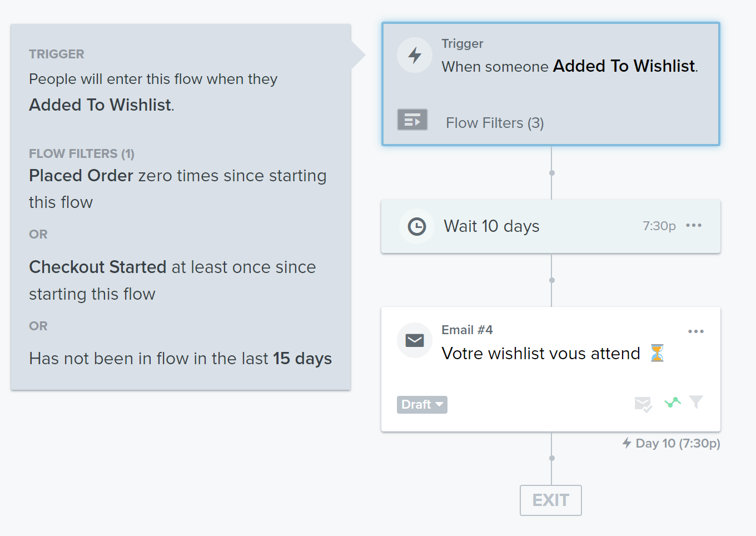The image size is (756, 536).
Task: Click the lightning bolt trigger icon
Action: click(x=415, y=55)
